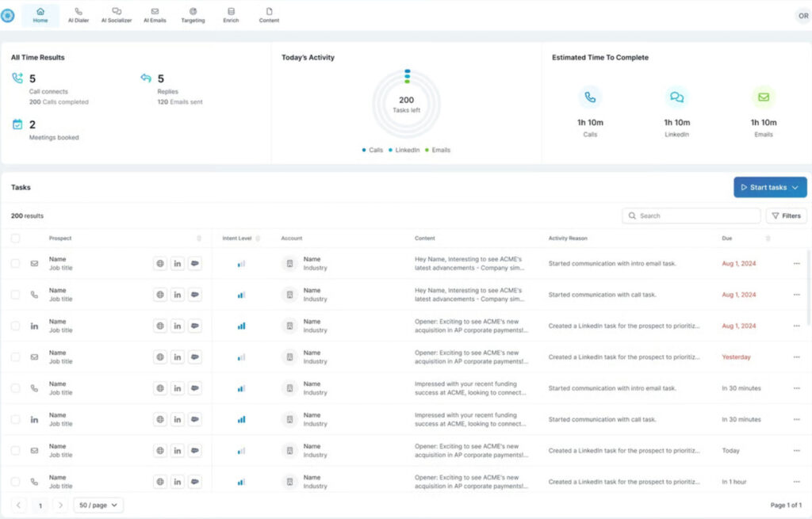Open the Filters button
Screen dimensions: 812x519
tap(786, 216)
